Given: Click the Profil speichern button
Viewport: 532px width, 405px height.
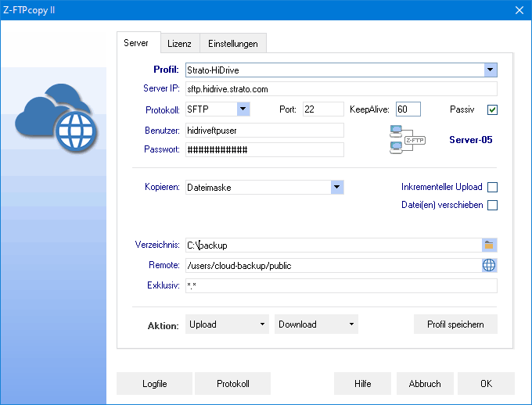Looking at the screenshot, I should coord(455,324).
